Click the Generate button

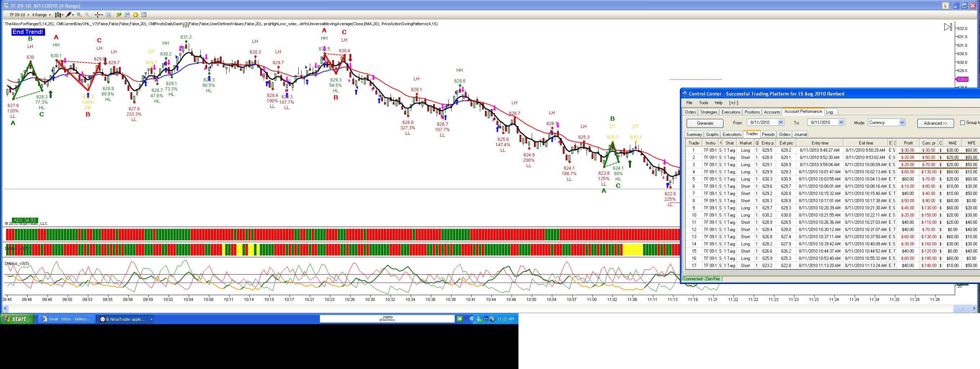(x=705, y=123)
